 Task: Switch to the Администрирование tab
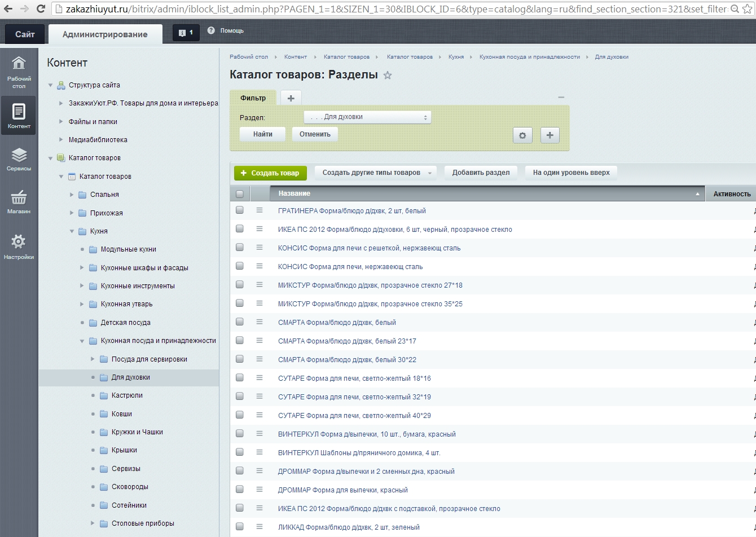click(x=105, y=34)
